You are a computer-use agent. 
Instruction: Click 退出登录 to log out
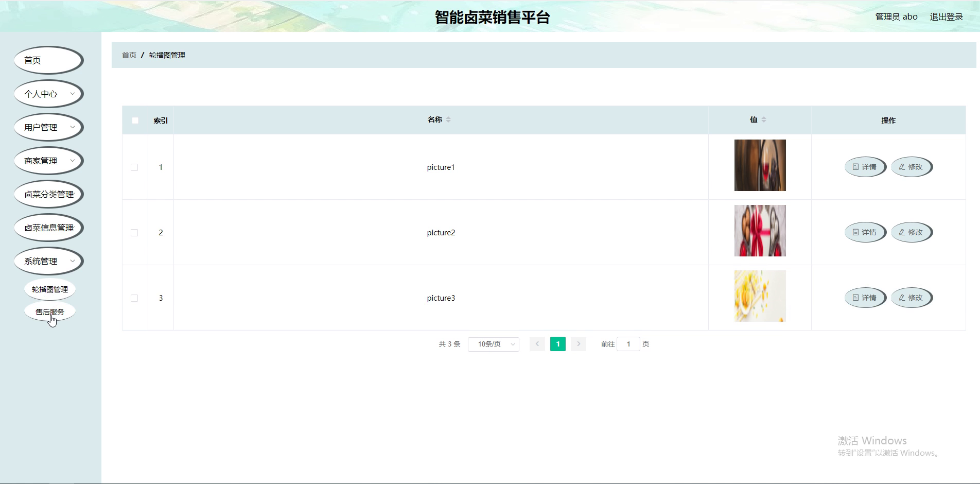click(x=947, y=16)
